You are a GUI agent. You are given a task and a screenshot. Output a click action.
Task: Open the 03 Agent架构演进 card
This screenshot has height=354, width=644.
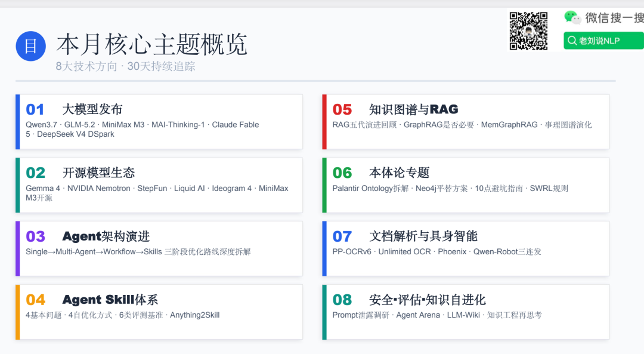tap(159, 249)
